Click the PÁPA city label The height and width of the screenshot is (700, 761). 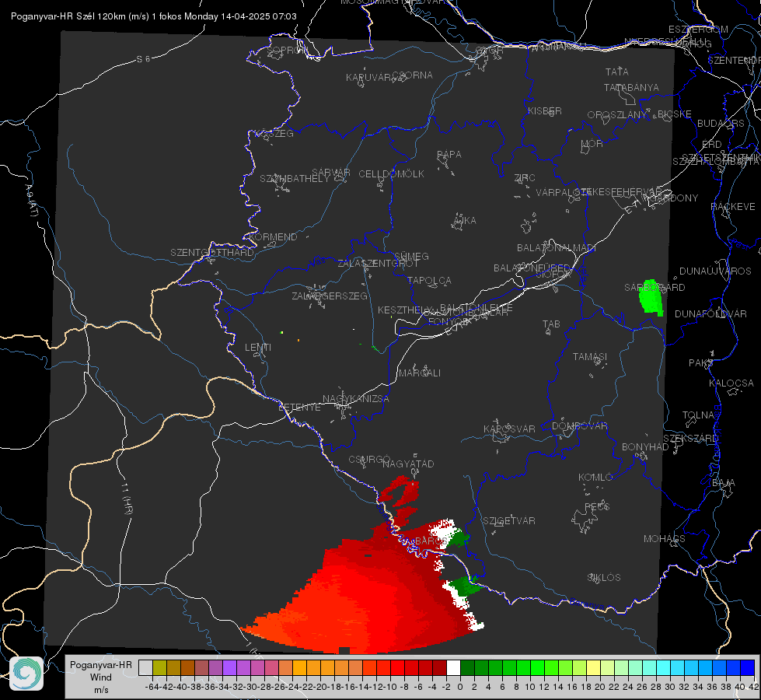[449, 155]
